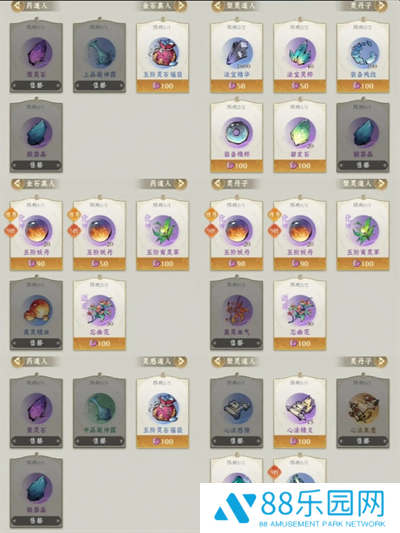Click the next arrow beside 金石真人

point(181,6)
